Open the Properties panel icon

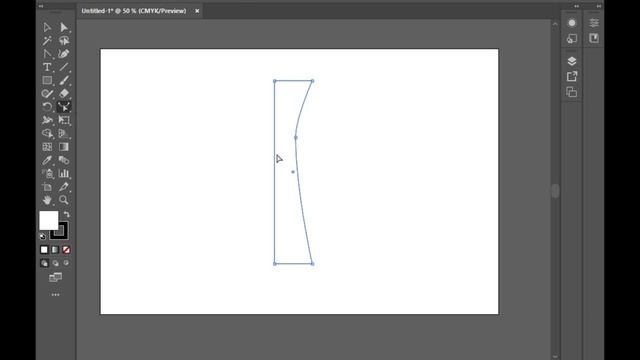pos(594,23)
